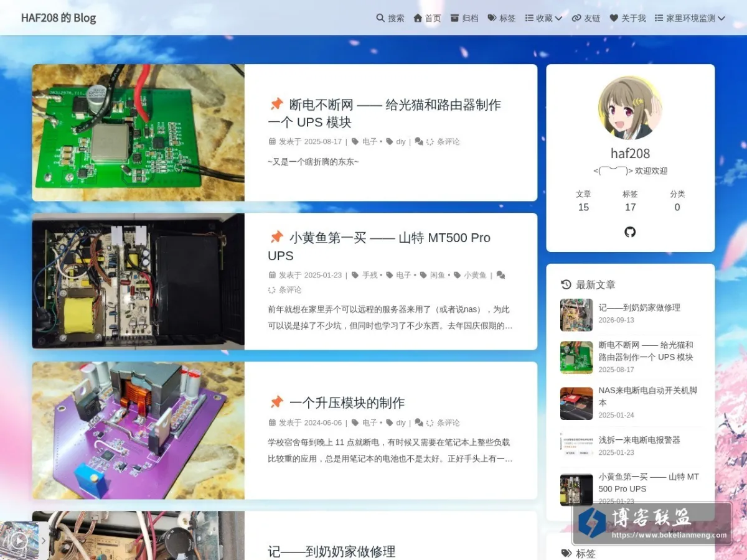Click the 小黄鱼 tag link on the MT500 post
This screenshot has width=747, height=560.
475,274
